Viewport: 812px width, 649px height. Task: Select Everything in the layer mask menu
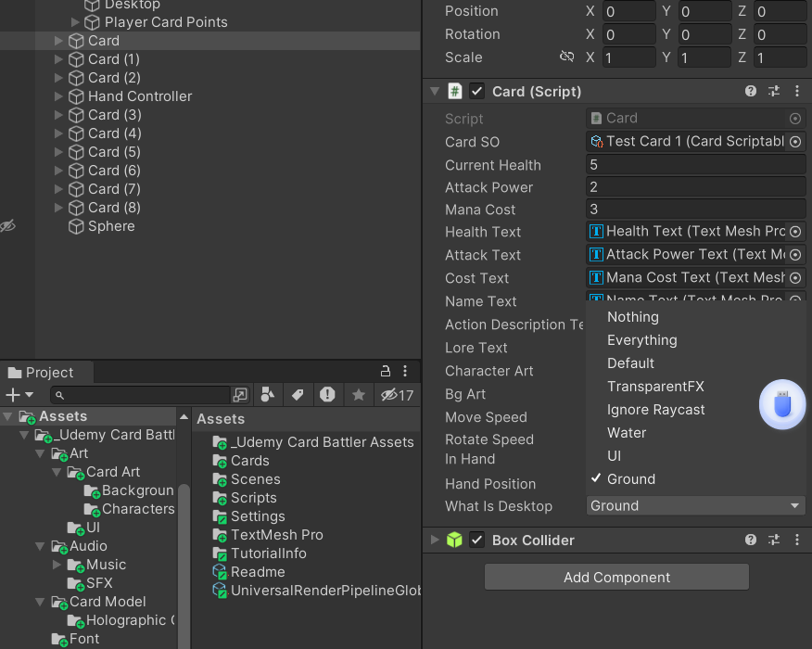tap(641, 339)
